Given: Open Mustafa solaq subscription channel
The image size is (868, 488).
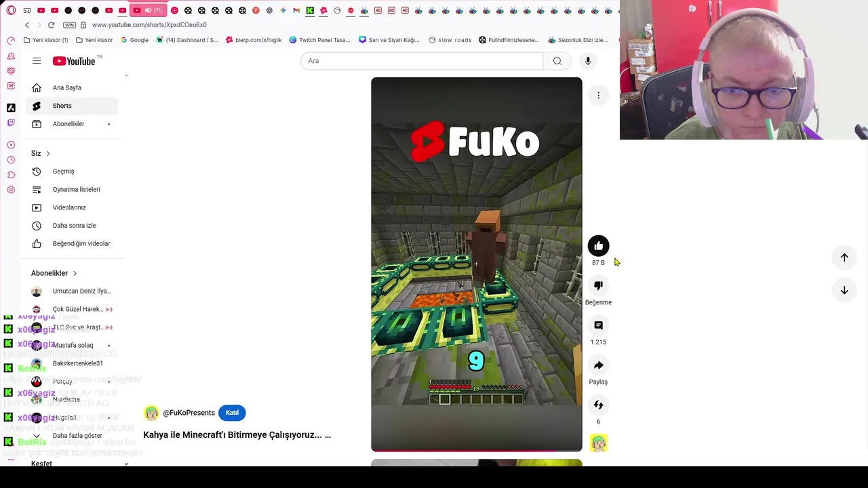Looking at the screenshot, I should [x=72, y=345].
